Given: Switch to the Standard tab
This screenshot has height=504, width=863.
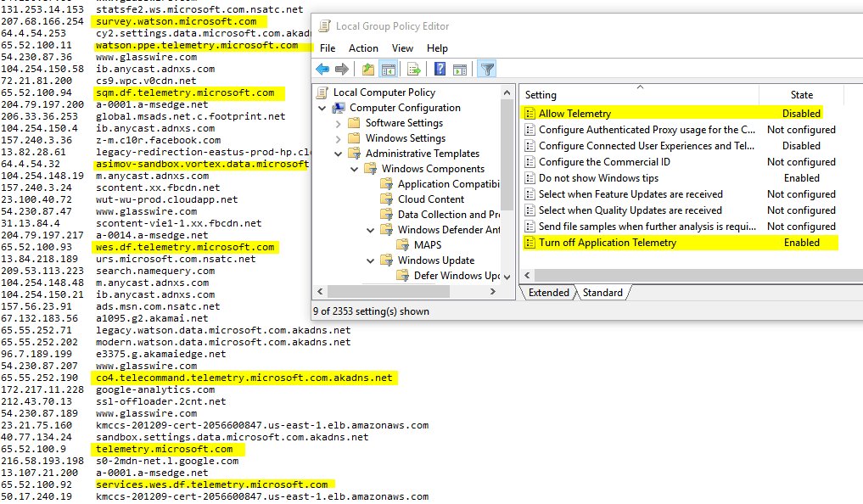Looking at the screenshot, I should [x=602, y=293].
